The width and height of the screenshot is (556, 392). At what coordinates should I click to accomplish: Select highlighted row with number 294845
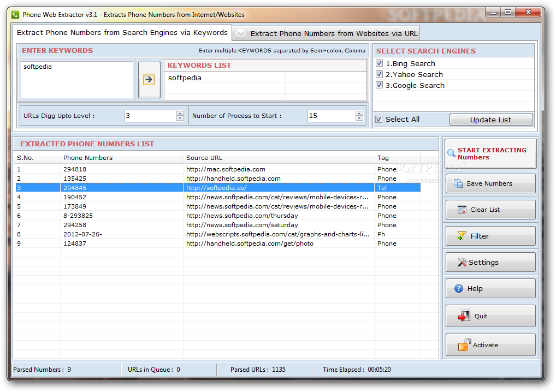click(218, 187)
